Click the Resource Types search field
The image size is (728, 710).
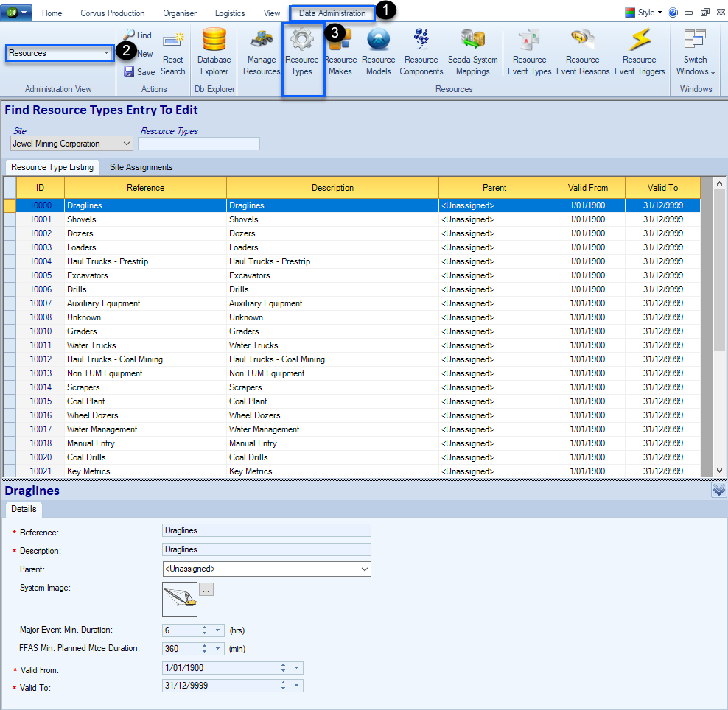tap(199, 144)
